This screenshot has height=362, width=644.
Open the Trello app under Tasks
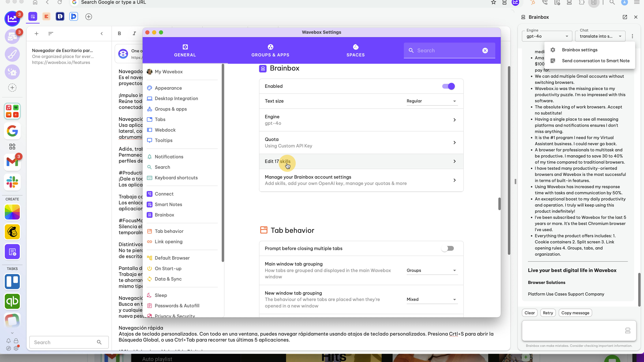12,282
